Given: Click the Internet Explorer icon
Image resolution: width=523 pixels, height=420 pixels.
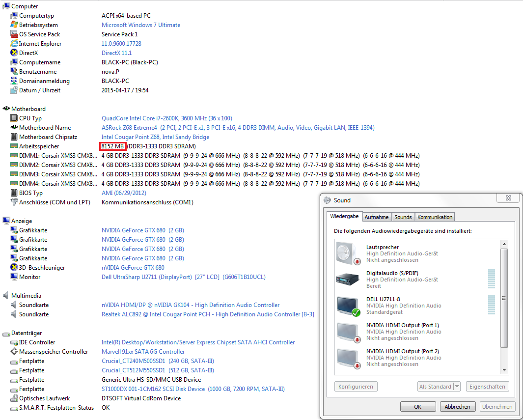Looking at the screenshot, I should tap(14, 43).
